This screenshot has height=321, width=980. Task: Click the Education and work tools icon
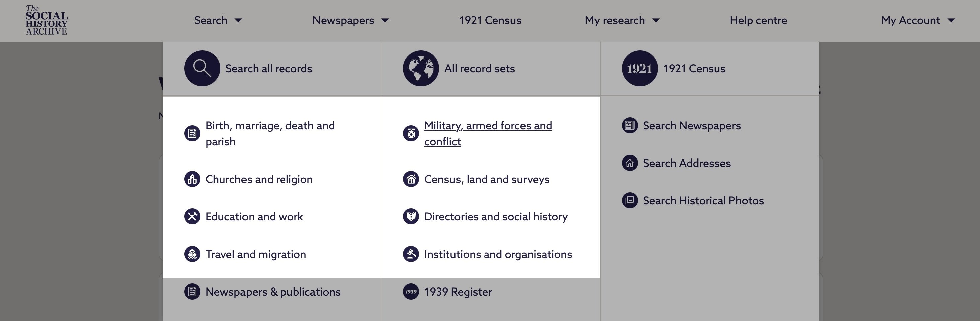click(192, 216)
